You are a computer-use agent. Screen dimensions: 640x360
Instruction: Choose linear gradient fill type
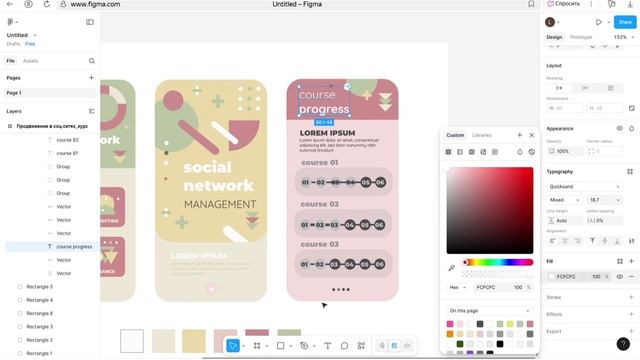[x=460, y=152]
